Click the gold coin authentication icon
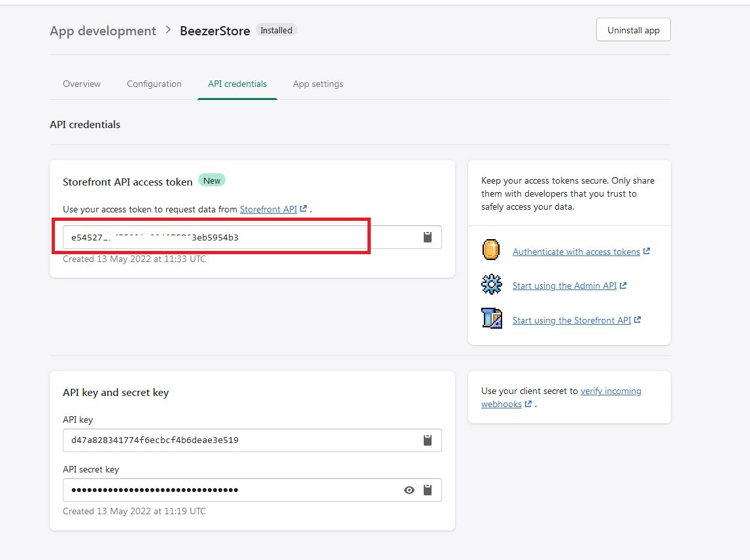 pos(491,251)
